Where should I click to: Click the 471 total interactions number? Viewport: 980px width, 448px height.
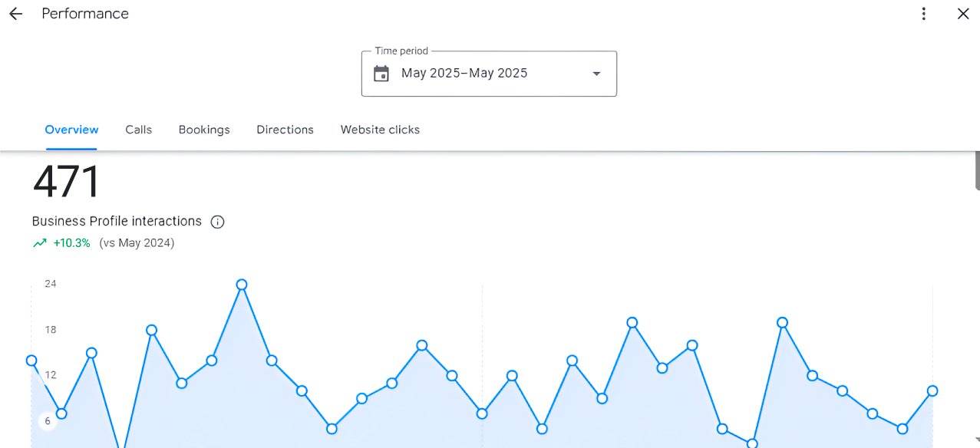pos(66,183)
